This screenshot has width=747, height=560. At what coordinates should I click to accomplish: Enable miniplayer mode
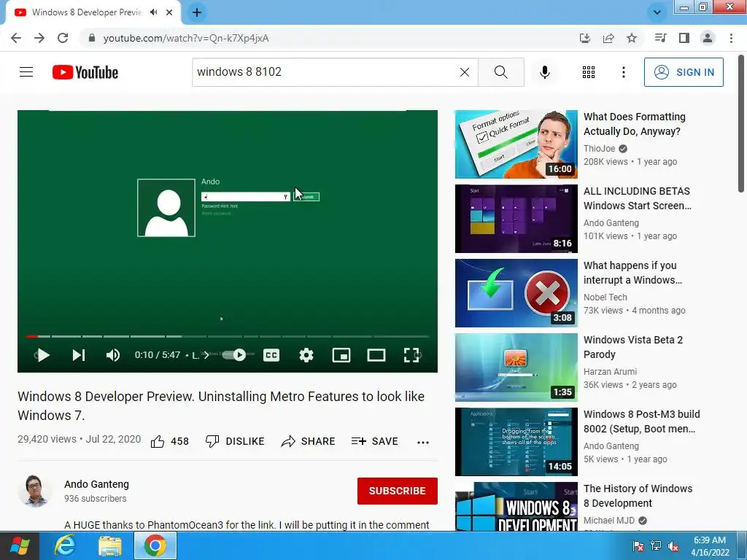click(x=341, y=355)
